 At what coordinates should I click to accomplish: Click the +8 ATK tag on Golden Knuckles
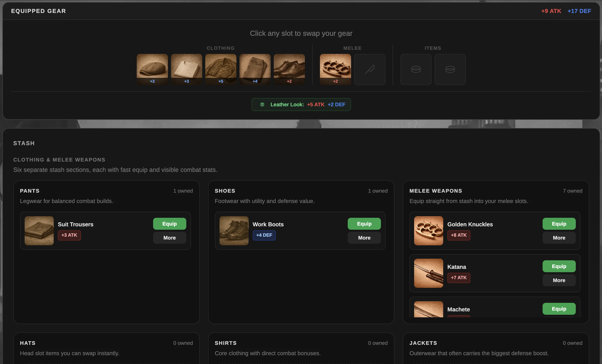point(459,235)
